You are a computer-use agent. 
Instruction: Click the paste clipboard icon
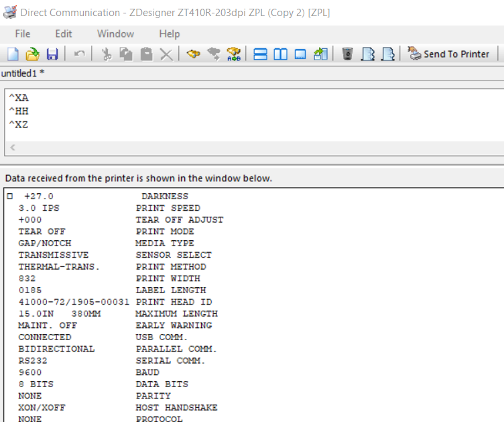(x=146, y=54)
